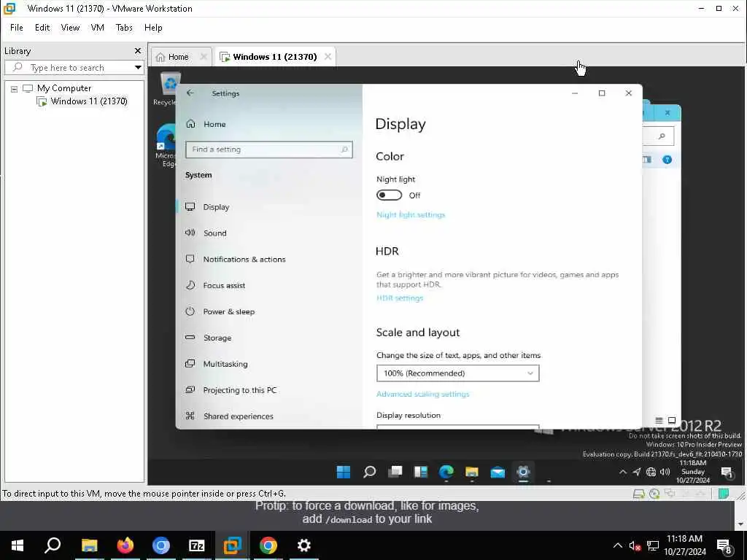The image size is (747, 560).
Task: Open VMware Edit menu
Action: [x=42, y=28]
